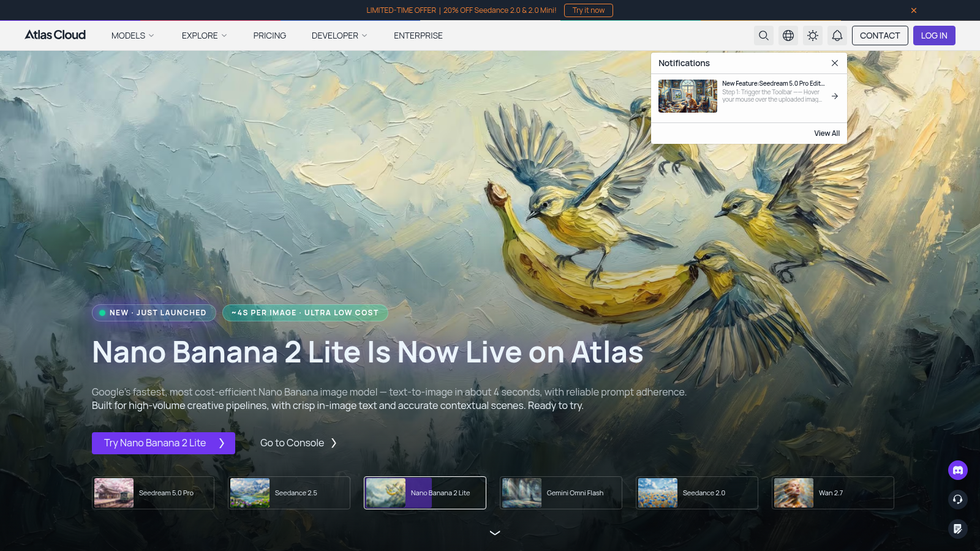The width and height of the screenshot is (980, 551).
Task: Click the New Feature: Seedream 5.0 Pro Edit title
Action: pos(773,83)
